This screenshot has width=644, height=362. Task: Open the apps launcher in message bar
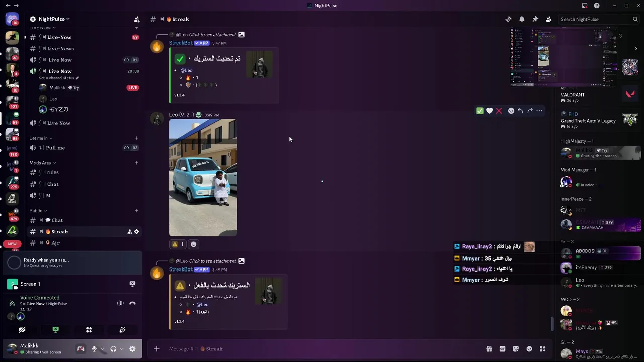click(543, 349)
